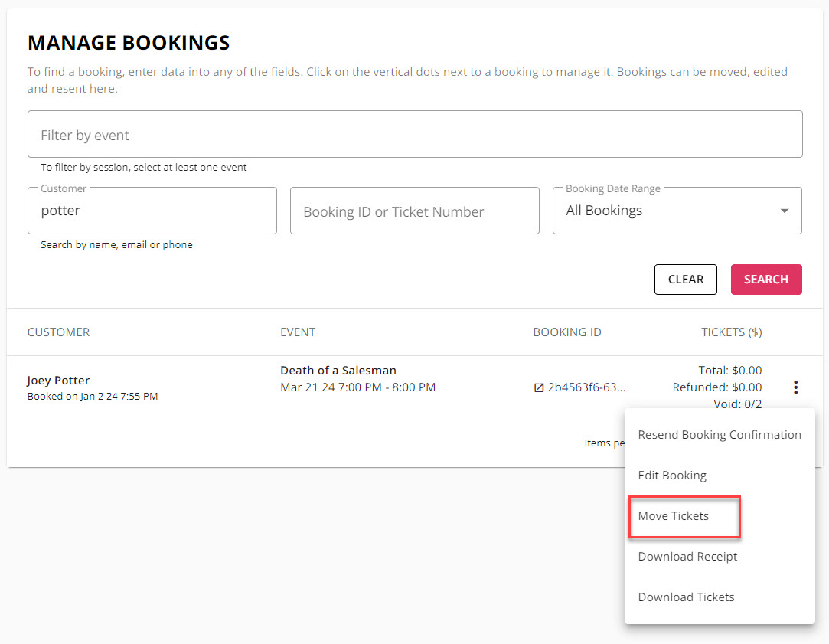Viewport: 829px width, 644px height.
Task: Expand the Booking Date Range dropdown arrow
Action: (785, 211)
